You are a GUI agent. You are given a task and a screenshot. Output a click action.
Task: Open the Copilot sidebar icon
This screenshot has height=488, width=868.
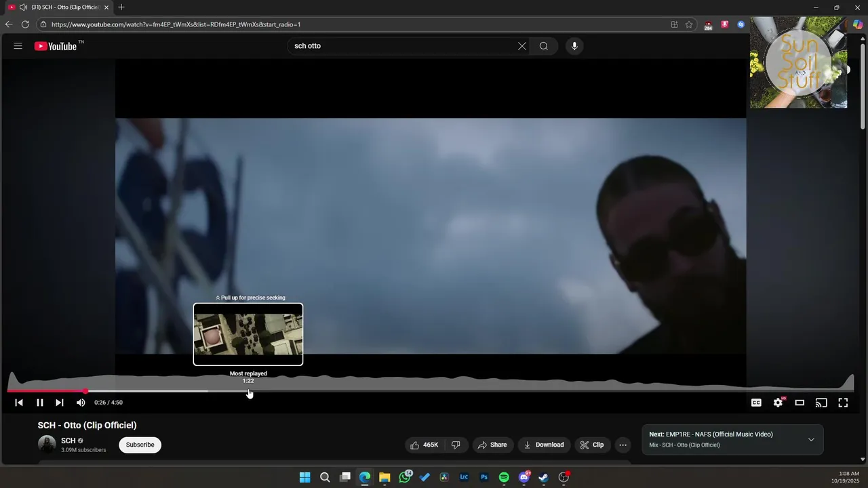(857, 24)
